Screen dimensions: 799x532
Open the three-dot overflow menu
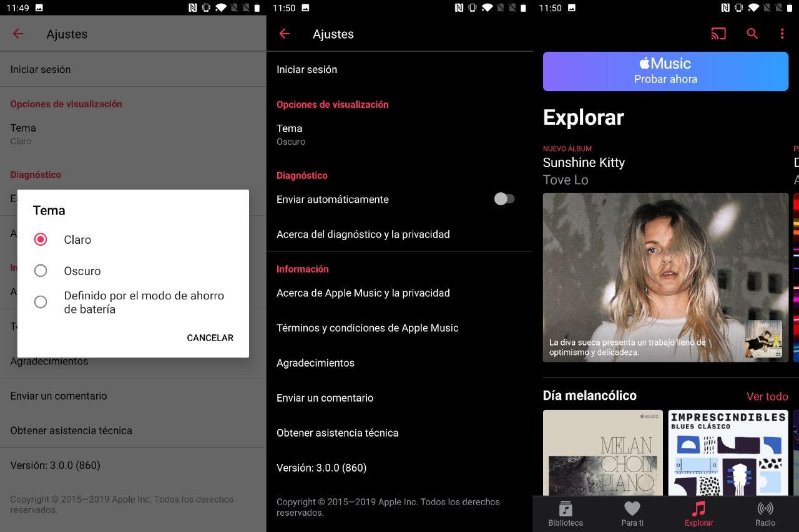tap(782, 34)
